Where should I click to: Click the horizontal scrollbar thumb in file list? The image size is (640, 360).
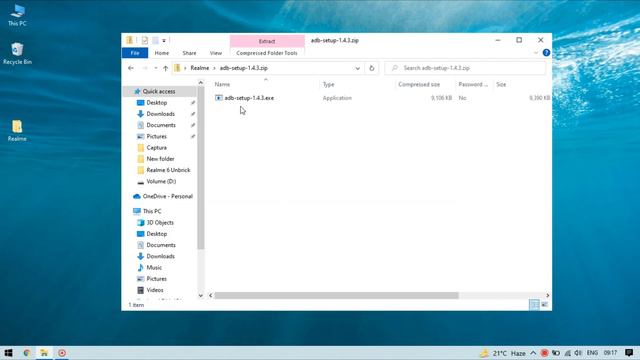pyautogui.click(x=337, y=296)
